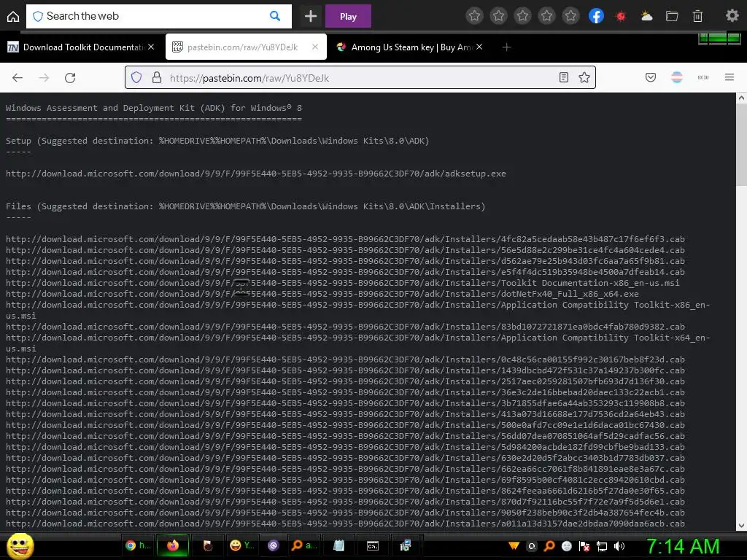747x560 pixels.
Task: Go back using the left arrow
Action: click(x=18, y=77)
